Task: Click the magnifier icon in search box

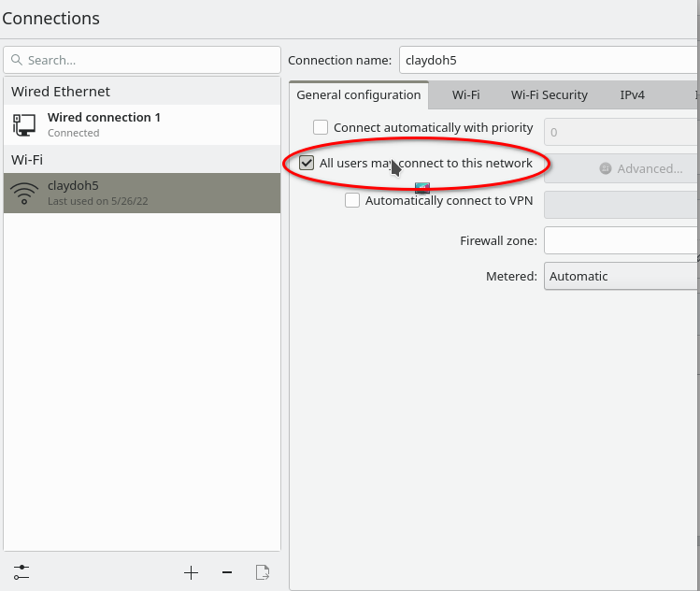Action: pos(17,60)
